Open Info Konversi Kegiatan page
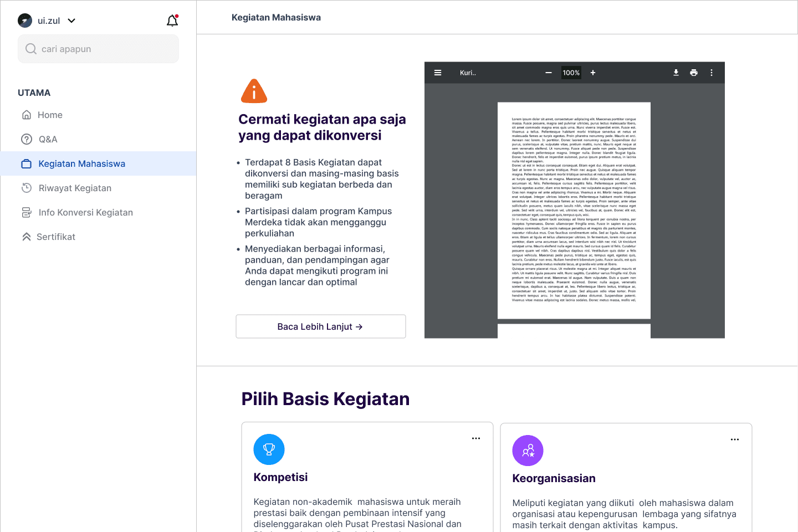This screenshot has width=798, height=532. pos(85,212)
